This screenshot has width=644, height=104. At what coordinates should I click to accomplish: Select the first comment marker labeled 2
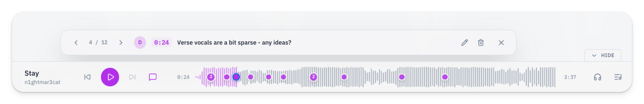(211, 77)
